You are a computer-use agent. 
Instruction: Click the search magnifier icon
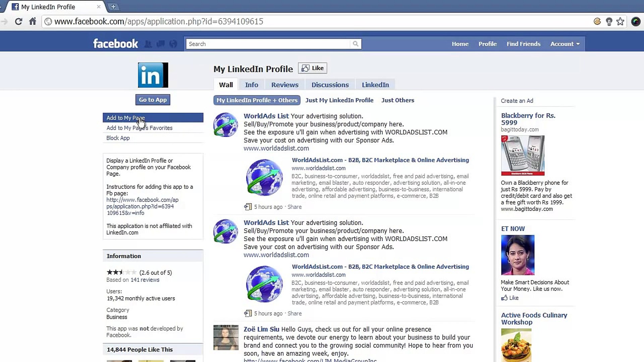tap(356, 44)
